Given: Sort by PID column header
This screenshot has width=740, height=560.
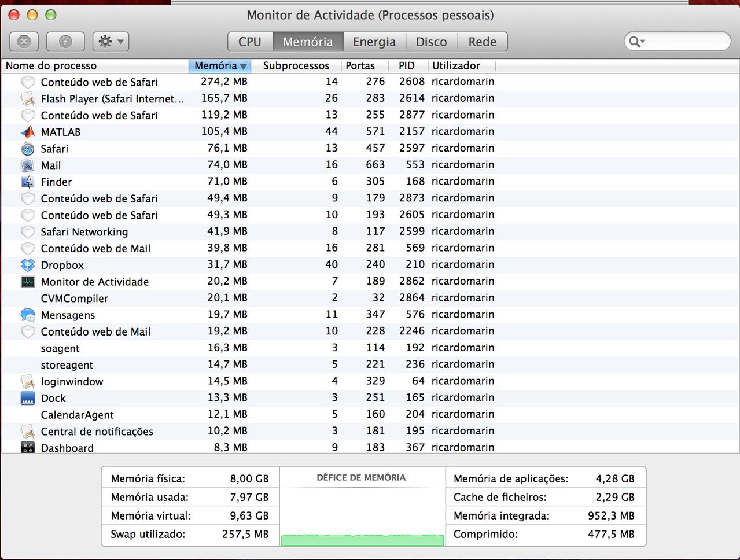Looking at the screenshot, I should pyautogui.click(x=407, y=66).
